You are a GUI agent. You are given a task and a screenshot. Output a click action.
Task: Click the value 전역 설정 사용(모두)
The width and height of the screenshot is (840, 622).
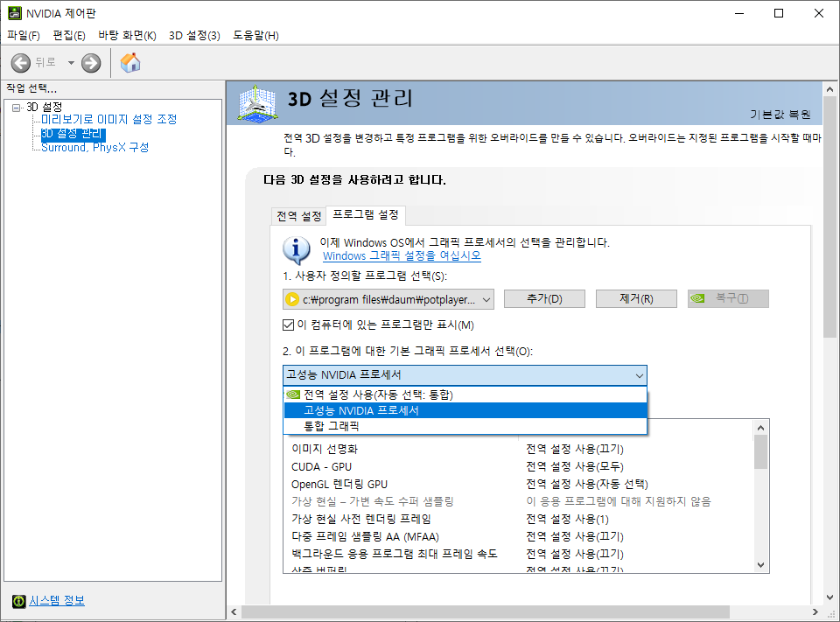click(575, 466)
